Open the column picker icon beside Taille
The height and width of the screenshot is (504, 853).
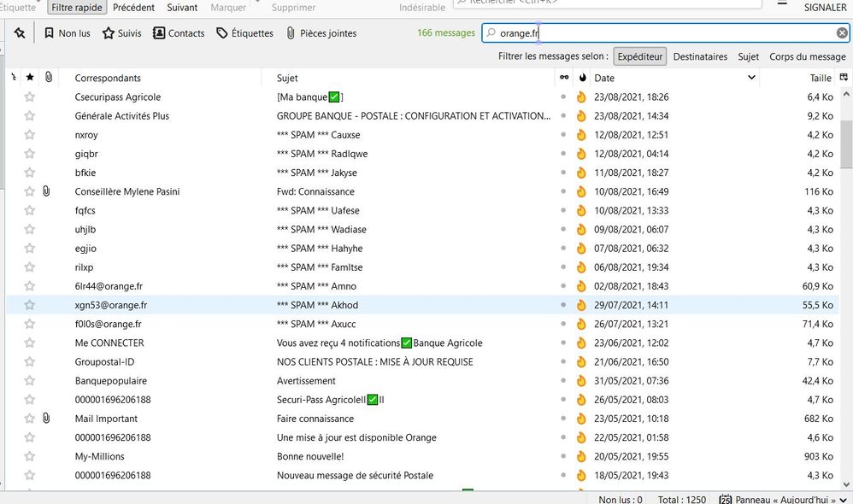(844, 78)
